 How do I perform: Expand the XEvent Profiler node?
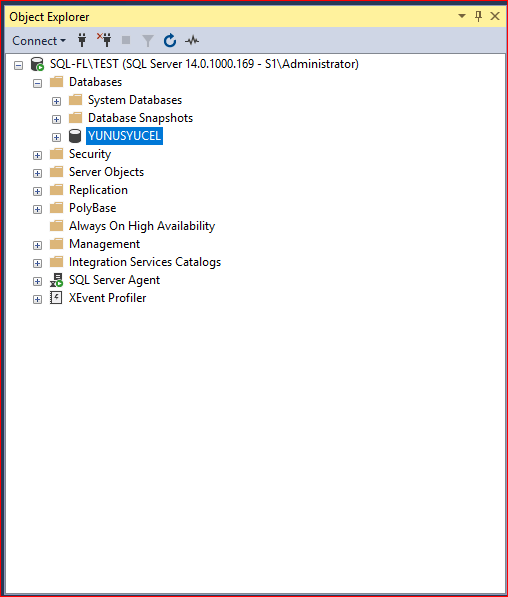37,299
